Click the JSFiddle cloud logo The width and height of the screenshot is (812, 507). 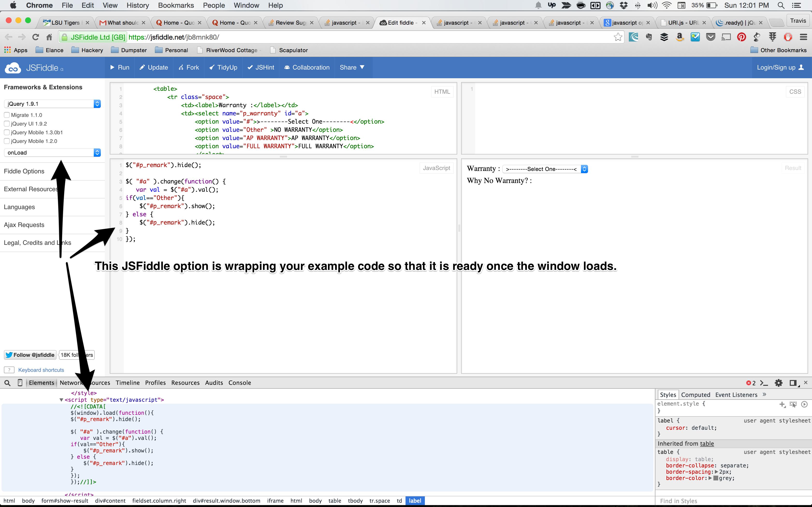click(x=13, y=68)
